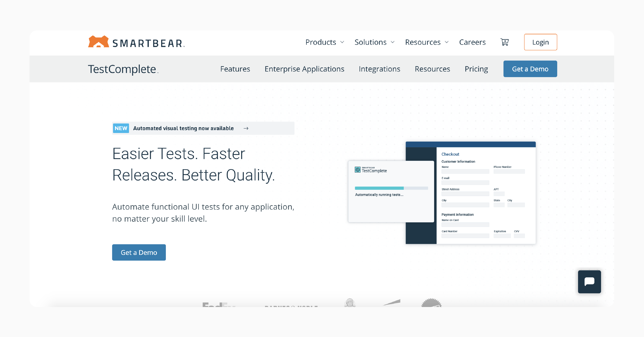The height and width of the screenshot is (337, 644).
Task: Open Enterprise Applications in the sub-navigation
Action: pyautogui.click(x=304, y=69)
